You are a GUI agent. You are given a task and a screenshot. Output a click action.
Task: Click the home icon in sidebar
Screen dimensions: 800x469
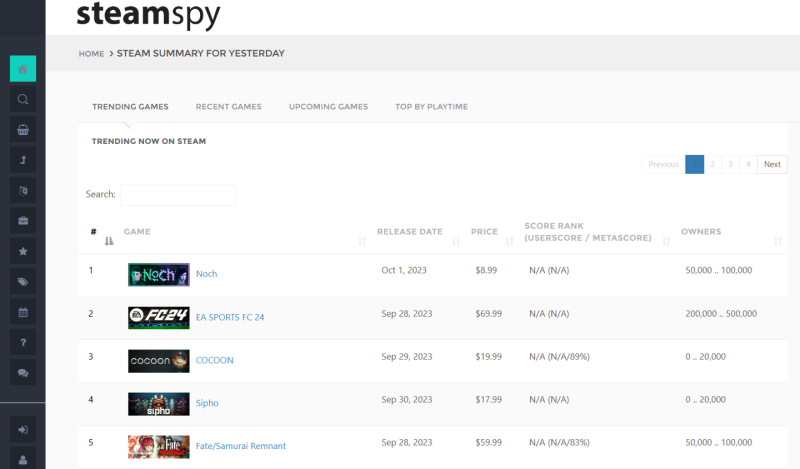23,68
